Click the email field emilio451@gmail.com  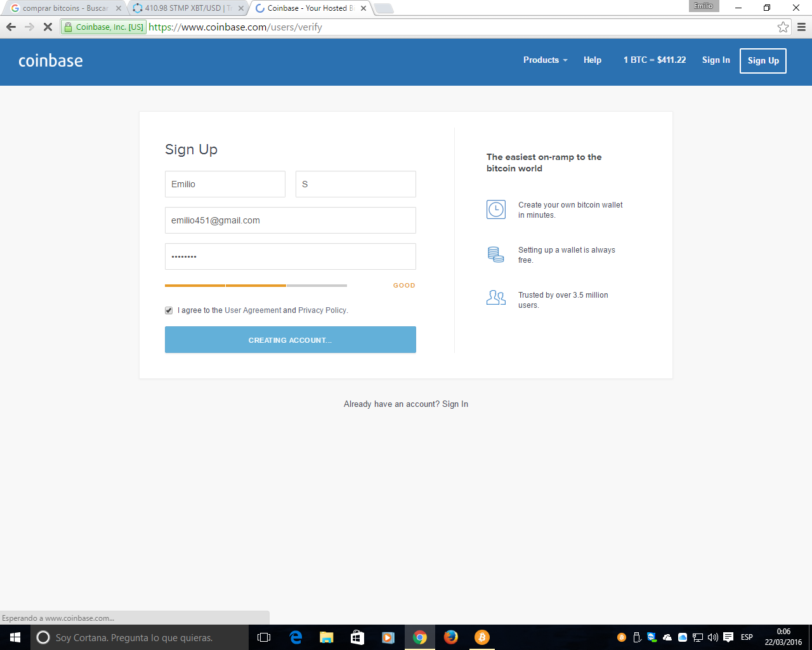(x=291, y=220)
